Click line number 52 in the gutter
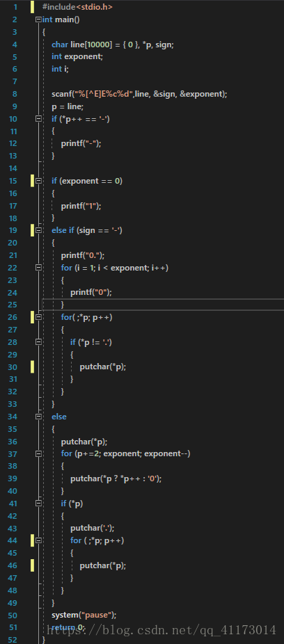 13,640
